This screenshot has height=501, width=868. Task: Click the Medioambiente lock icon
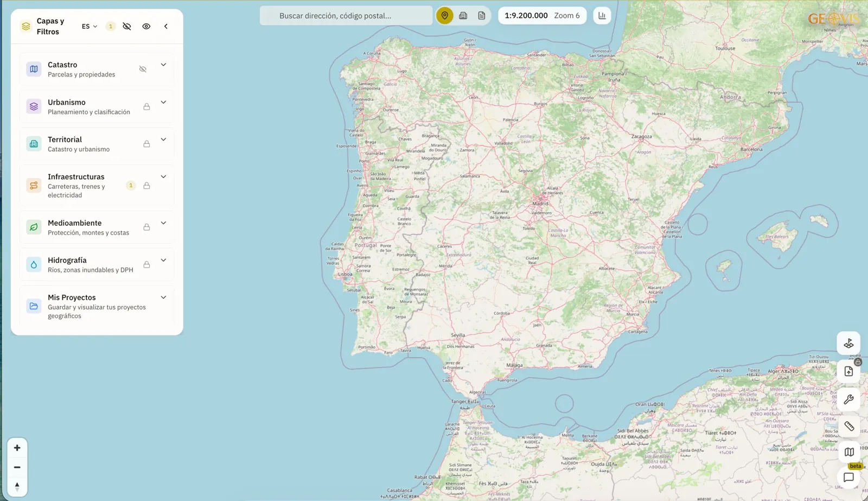[146, 227]
